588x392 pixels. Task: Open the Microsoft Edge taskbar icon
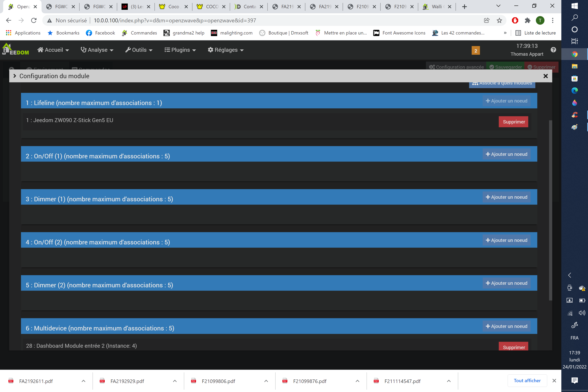click(x=574, y=91)
